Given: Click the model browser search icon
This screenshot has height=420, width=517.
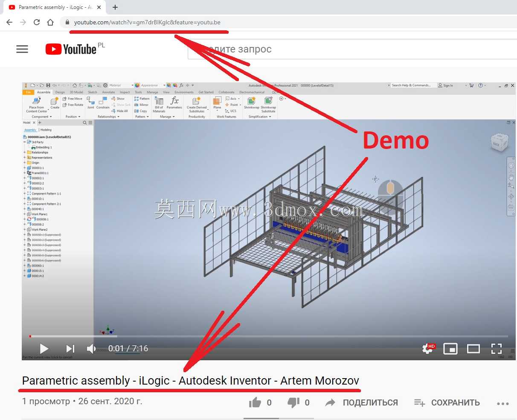Looking at the screenshot, I should 85,122.
